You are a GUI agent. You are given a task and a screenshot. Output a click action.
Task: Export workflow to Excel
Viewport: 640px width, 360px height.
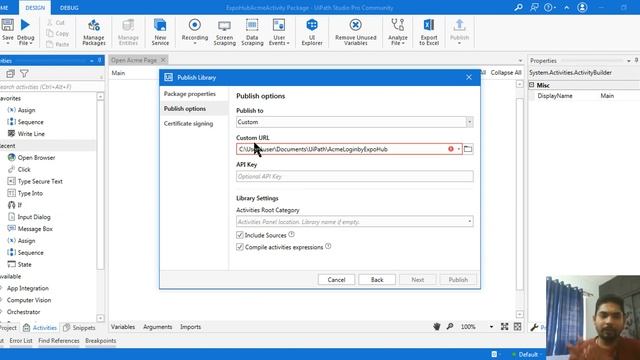click(x=429, y=32)
